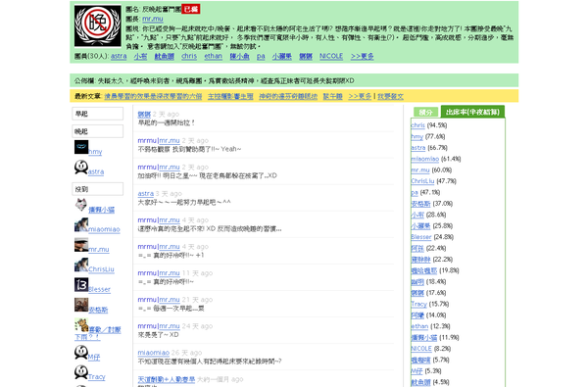
Task: Click the announcement text in the 公佈欄 bar
Action: (226, 80)
